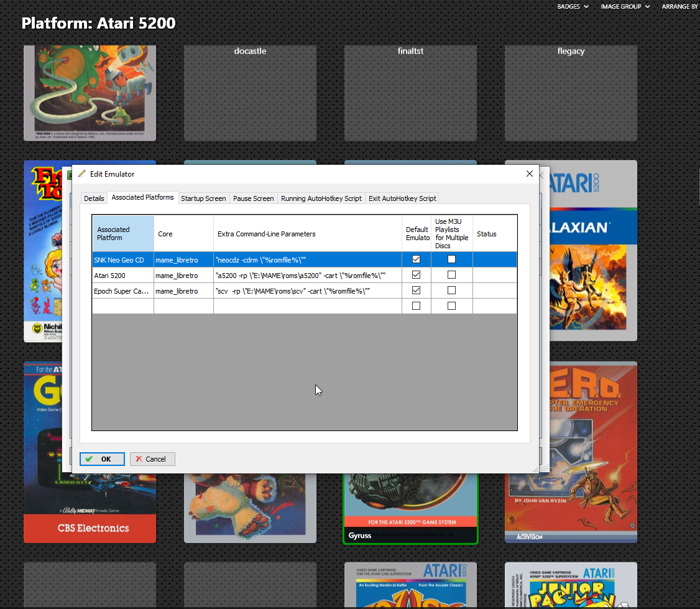Confirm changes with the OK button
The image size is (700, 609).
click(102, 459)
